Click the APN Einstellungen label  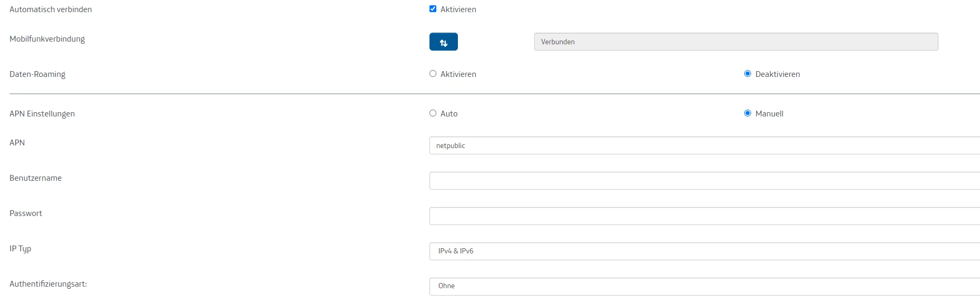pyautogui.click(x=42, y=114)
